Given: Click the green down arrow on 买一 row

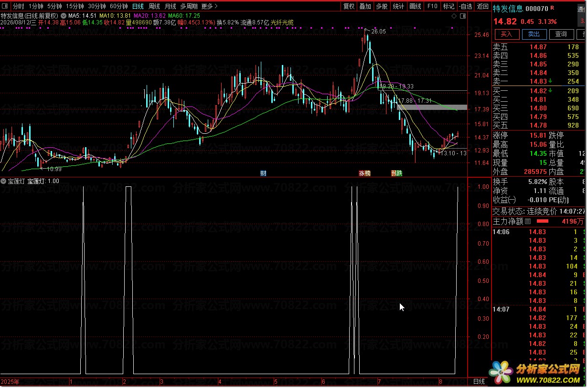Looking at the screenshot, I should (550, 90).
